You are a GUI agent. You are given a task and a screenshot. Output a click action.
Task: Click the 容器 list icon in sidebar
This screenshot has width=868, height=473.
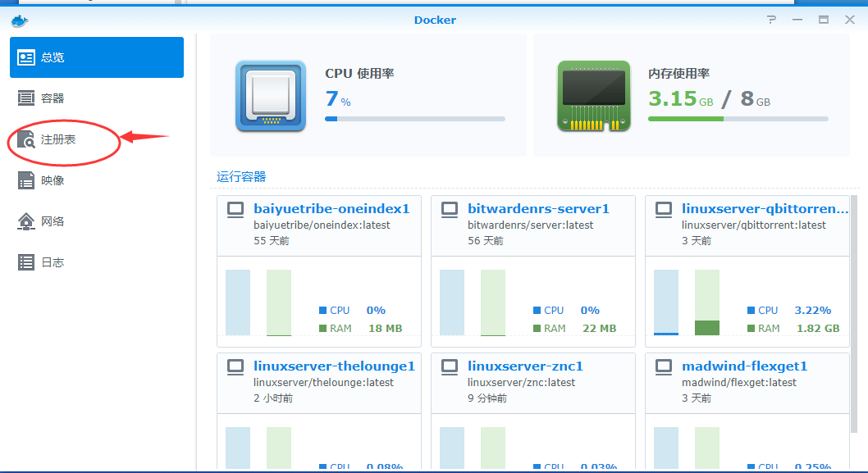pos(26,98)
